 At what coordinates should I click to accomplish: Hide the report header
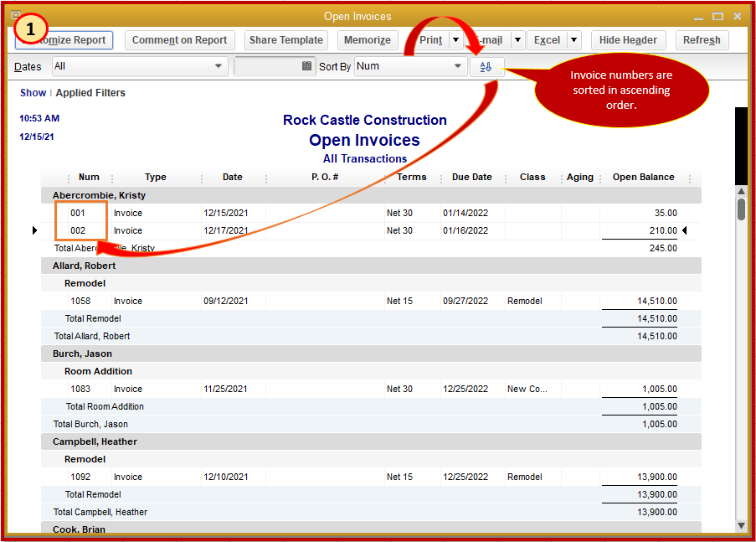pos(628,39)
